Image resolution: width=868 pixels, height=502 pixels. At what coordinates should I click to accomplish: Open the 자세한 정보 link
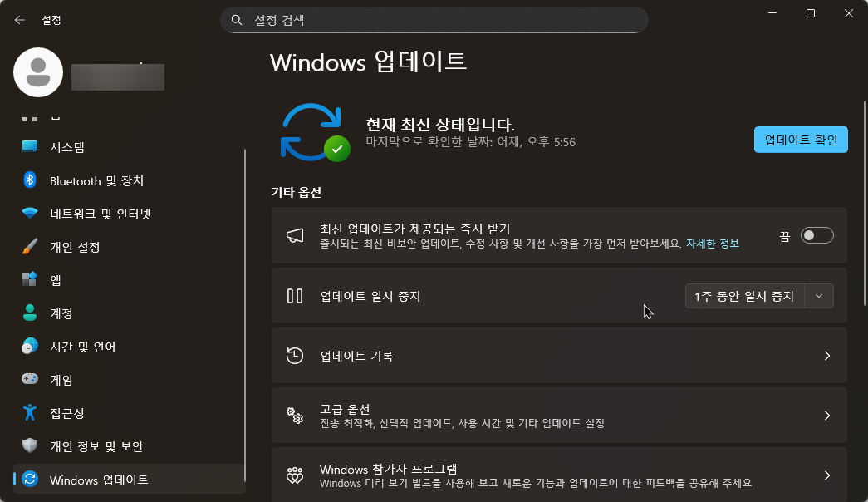(x=713, y=244)
